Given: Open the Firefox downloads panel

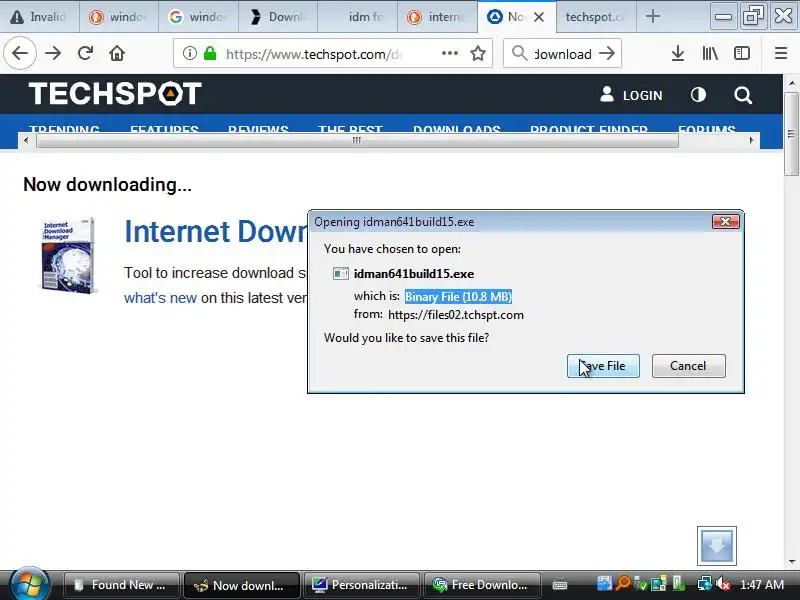Looking at the screenshot, I should 678,53.
